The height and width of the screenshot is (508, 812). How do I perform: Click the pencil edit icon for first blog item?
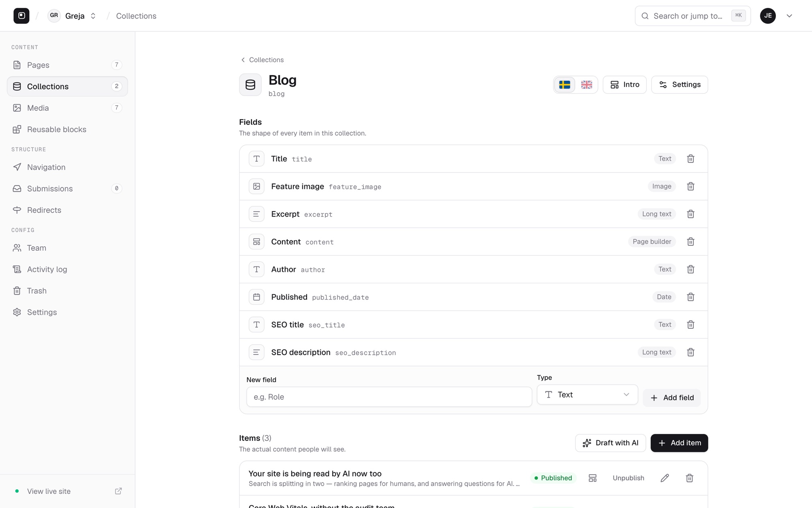(x=665, y=478)
